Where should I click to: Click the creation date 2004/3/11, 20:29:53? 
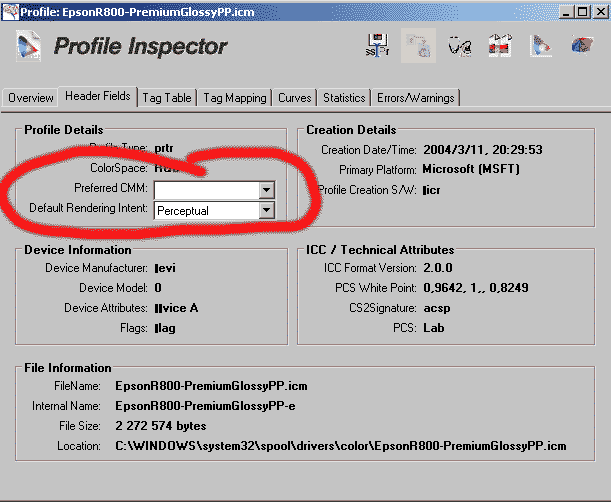coord(483,150)
